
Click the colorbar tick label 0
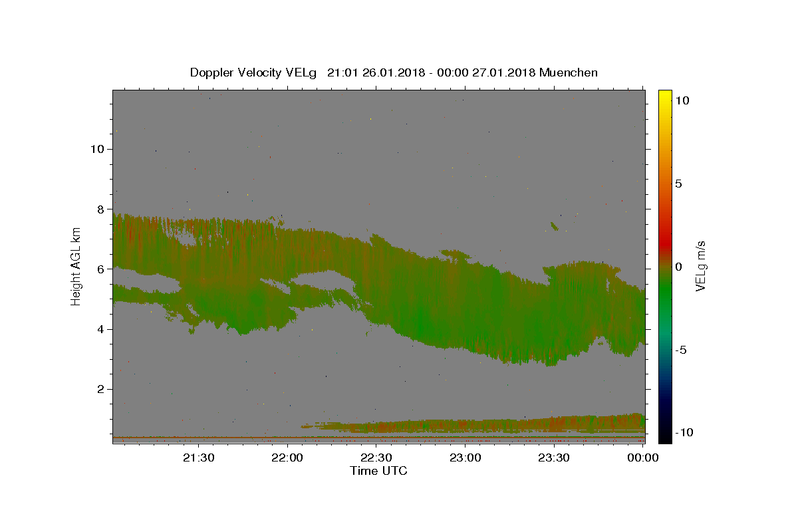click(678, 267)
